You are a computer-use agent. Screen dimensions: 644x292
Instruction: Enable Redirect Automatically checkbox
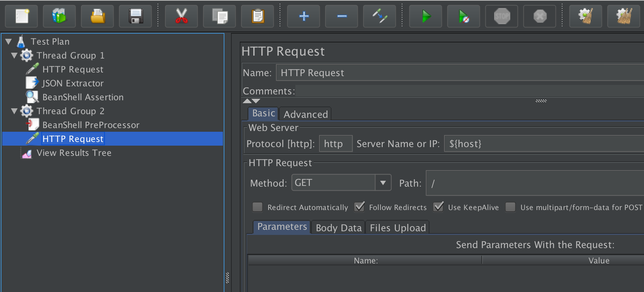pyautogui.click(x=258, y=207)
